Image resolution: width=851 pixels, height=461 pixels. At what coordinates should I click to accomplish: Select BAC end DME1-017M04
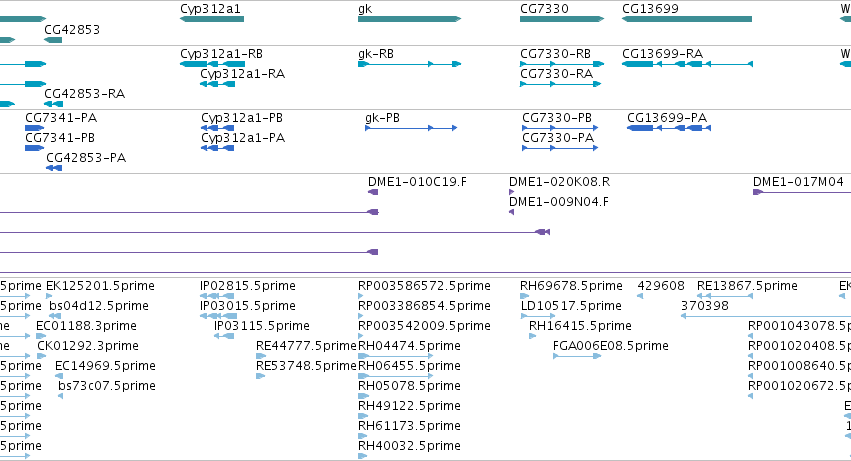tap(798, 182)
